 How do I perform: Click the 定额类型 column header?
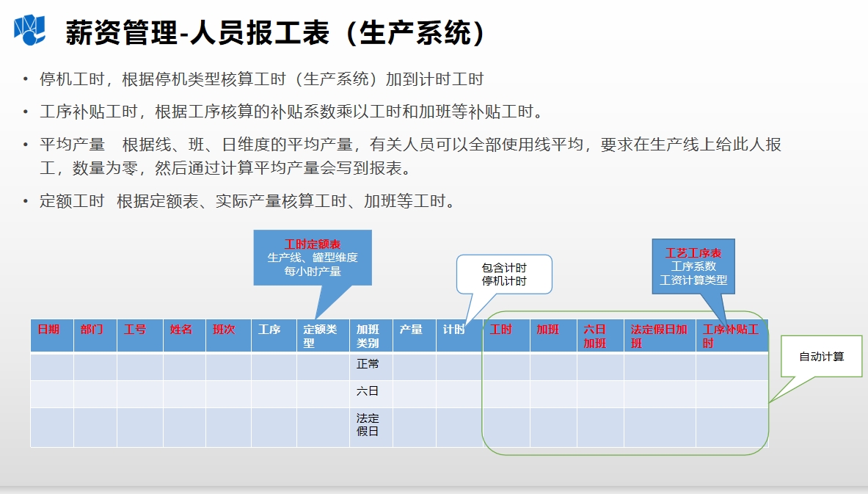323,335
